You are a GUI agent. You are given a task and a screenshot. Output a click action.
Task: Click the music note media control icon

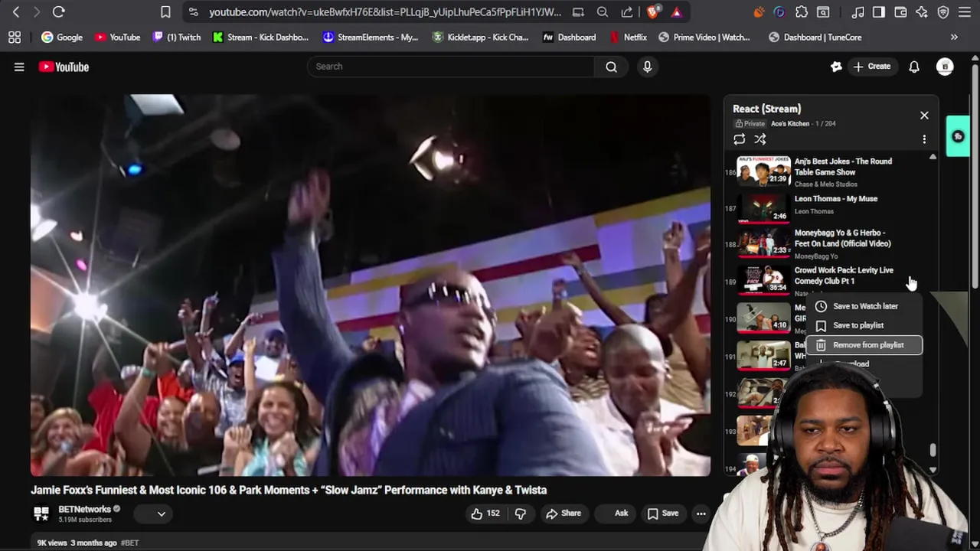[x=857, y=12]
